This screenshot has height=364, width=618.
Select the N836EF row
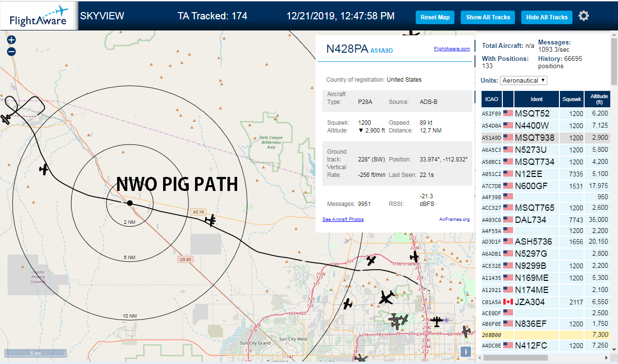546,323
